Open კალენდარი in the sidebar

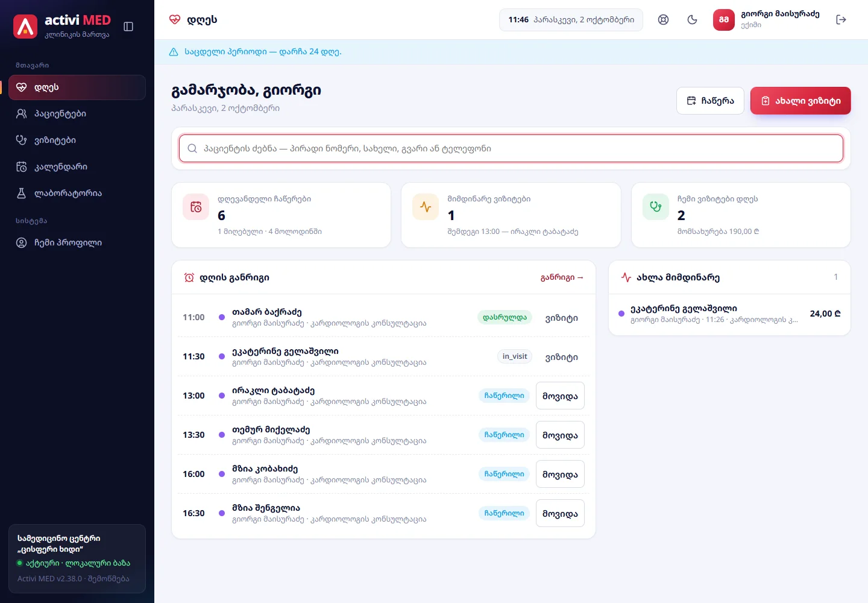pyautogui.click(x=77, y=167)
